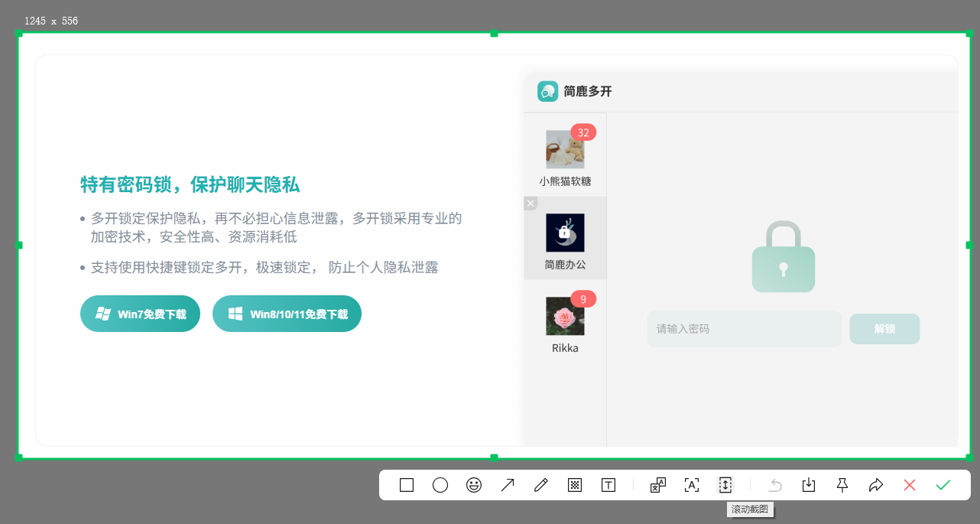Enable scrolling screenshot mode
Image resolution: width=980 pixels, height=524 pixels.
coord(725,485)
